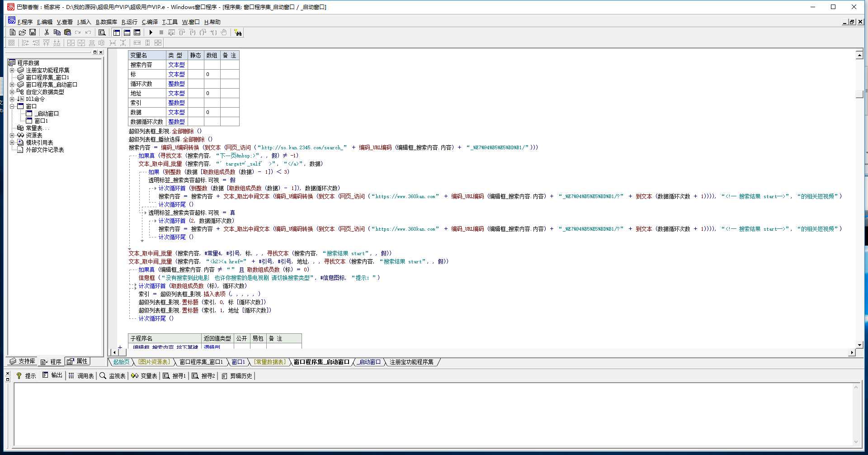The image size is (868, 455).
Task: Click the Undo arrow icon
Action: pos(88,32)
